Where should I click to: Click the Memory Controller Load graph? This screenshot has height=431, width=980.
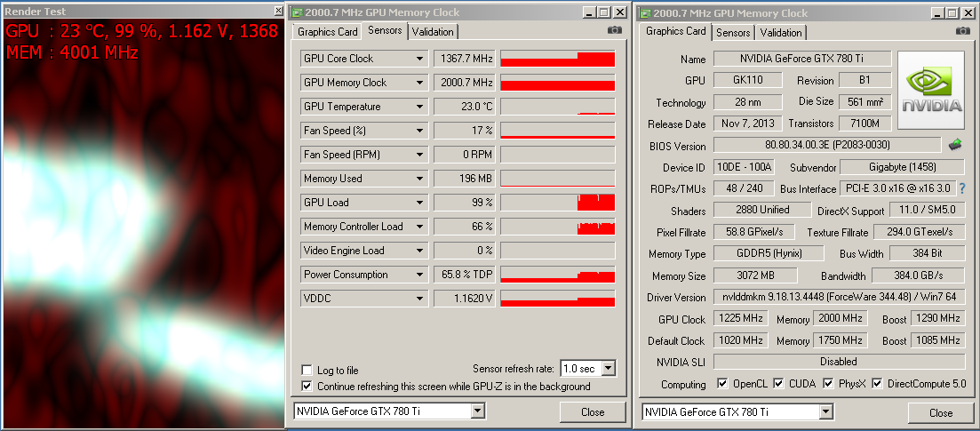click(x=557, y=227)
